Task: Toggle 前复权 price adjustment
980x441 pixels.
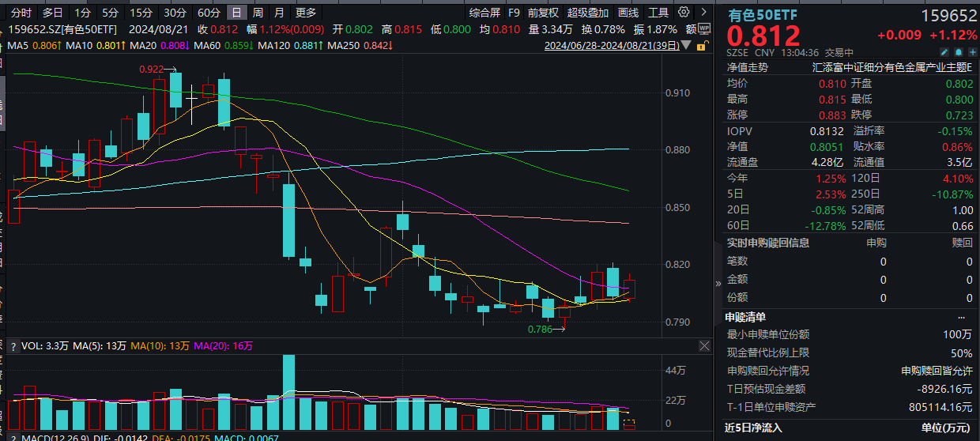Action: [x=543, y=13]
